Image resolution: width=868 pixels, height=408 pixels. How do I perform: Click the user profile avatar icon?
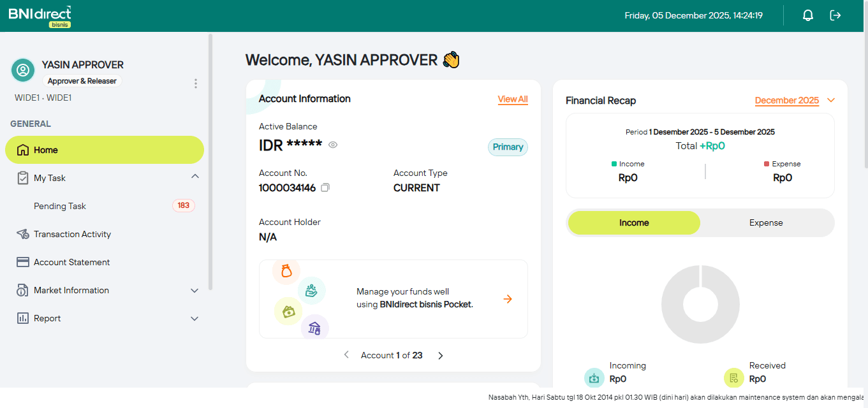coord(23,69)
